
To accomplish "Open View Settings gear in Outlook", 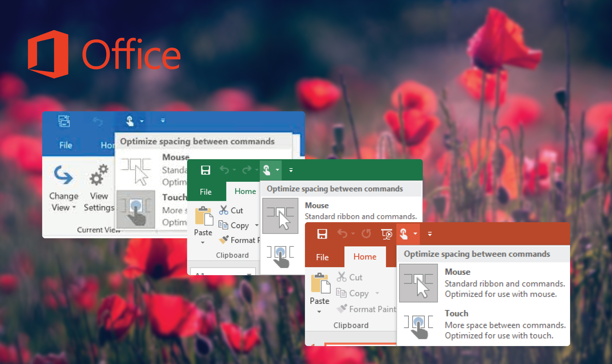I will tap(99, 188).
